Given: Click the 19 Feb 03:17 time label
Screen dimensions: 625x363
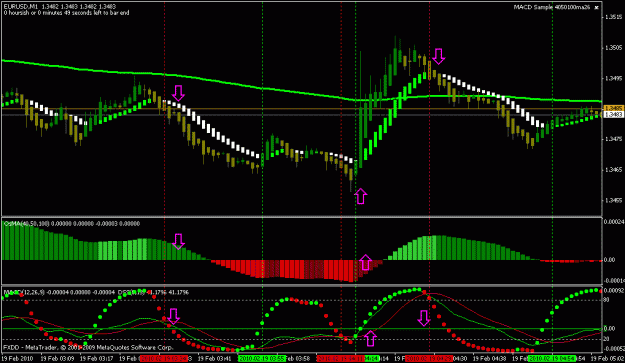Looking at the screenshot, I should [96, 358].
